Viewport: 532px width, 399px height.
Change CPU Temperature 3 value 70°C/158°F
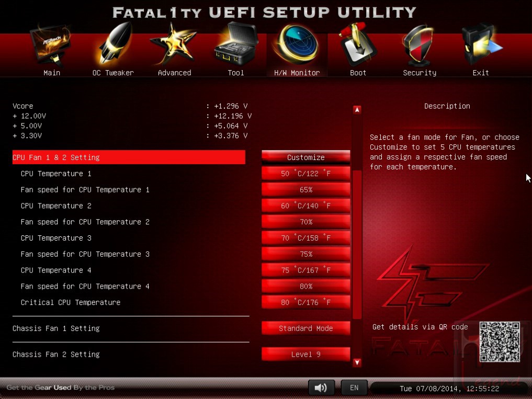coord(305,238)
